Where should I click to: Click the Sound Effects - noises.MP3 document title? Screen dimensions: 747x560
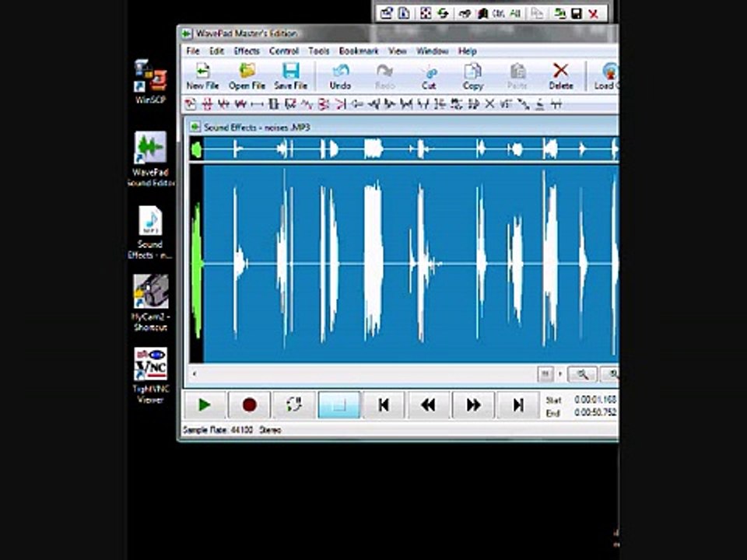pyautogui.click(x=257, y=127)
